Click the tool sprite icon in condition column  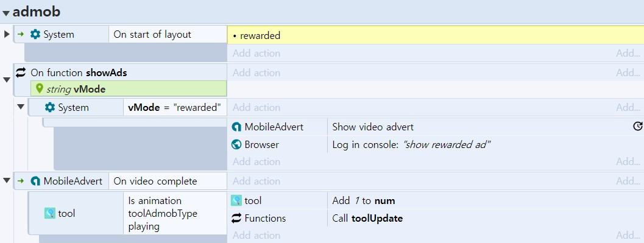(50, 213)
